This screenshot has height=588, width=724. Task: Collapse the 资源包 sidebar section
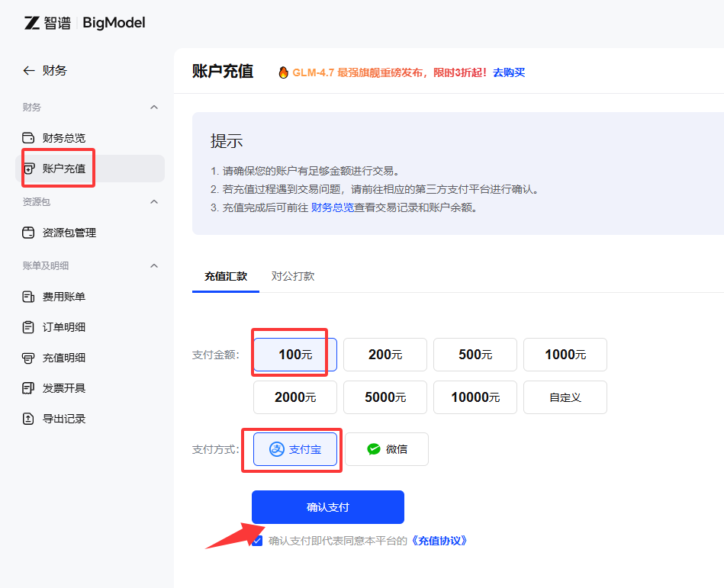154,202
